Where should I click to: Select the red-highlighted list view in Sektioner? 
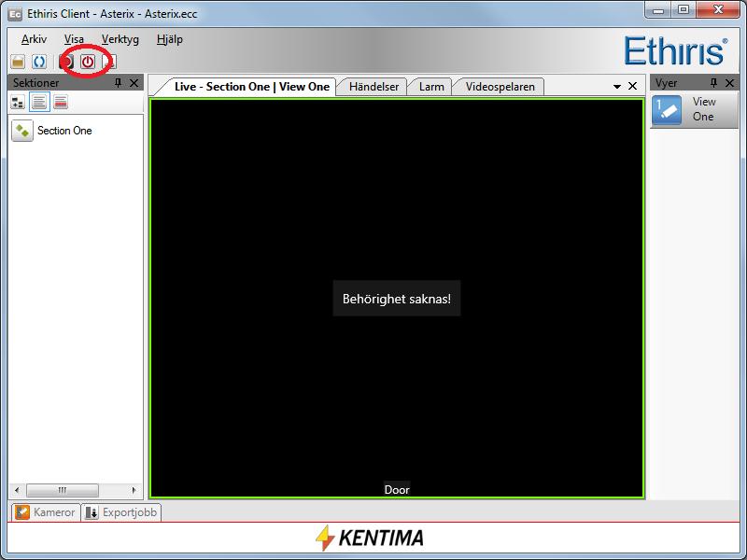click(x=61, y=102)
